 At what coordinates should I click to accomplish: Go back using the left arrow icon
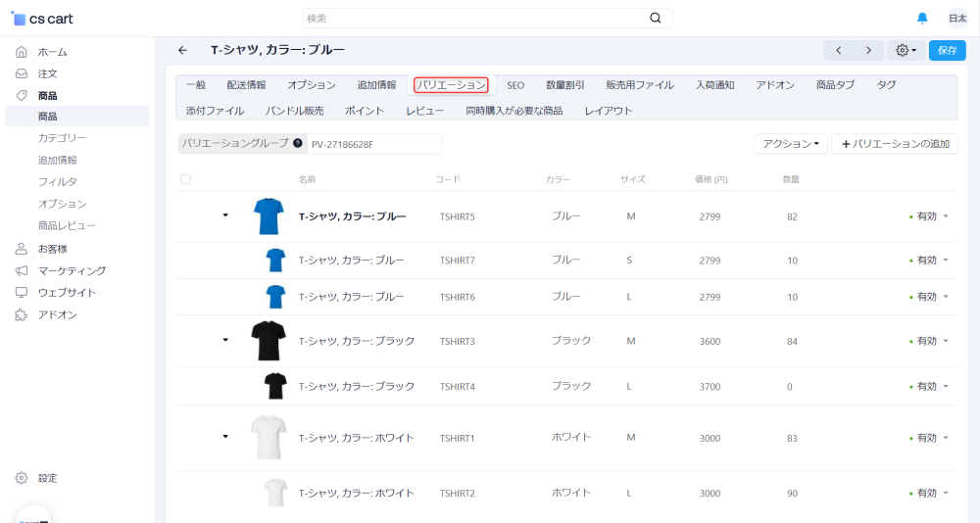click(x=182, y=50)
